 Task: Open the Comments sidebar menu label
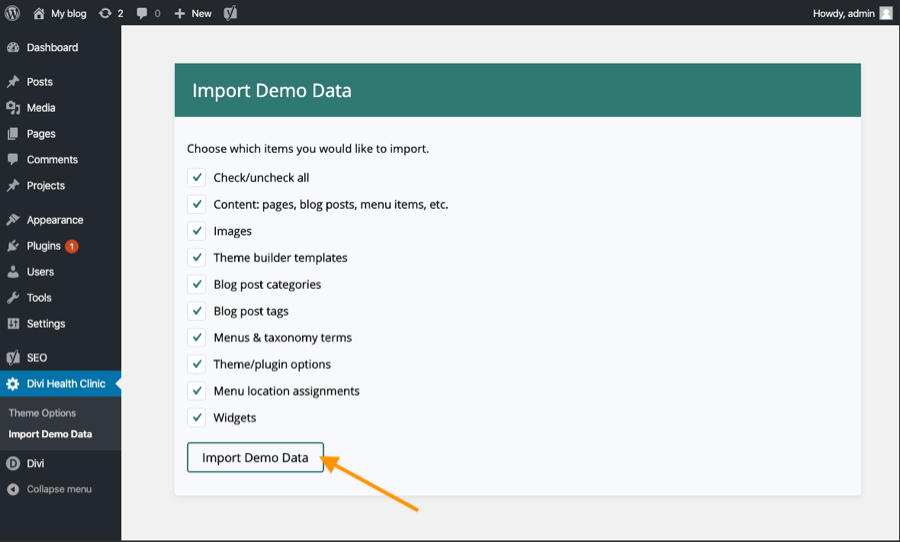52,160
